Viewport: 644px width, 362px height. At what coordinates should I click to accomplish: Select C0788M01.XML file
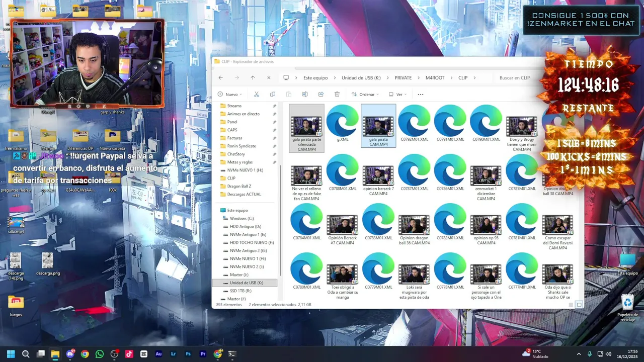[x=343, y=173]
